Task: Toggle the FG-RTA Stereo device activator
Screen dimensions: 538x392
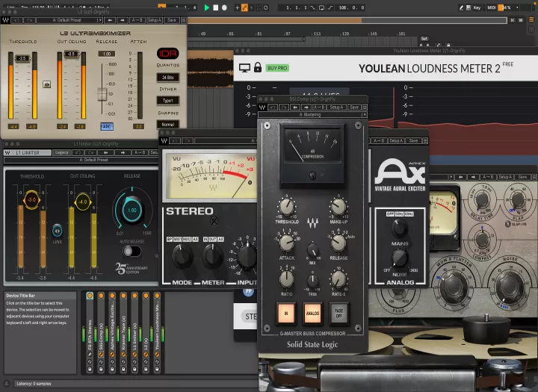Action: click(90, 295)
